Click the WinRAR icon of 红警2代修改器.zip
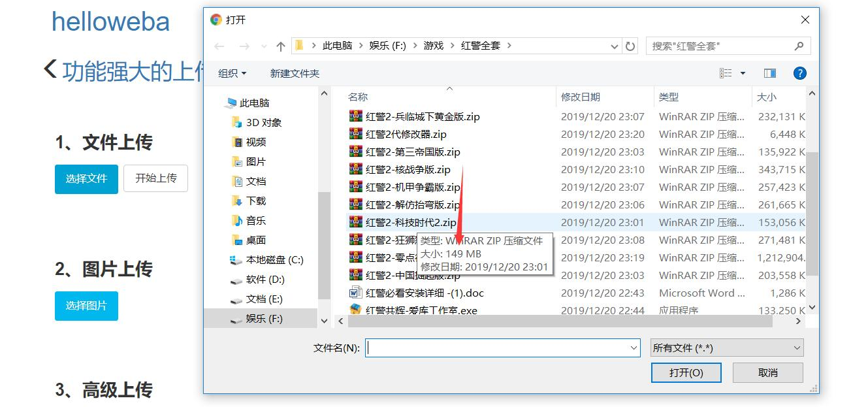868x407 pixels. [x=356, y=133]
